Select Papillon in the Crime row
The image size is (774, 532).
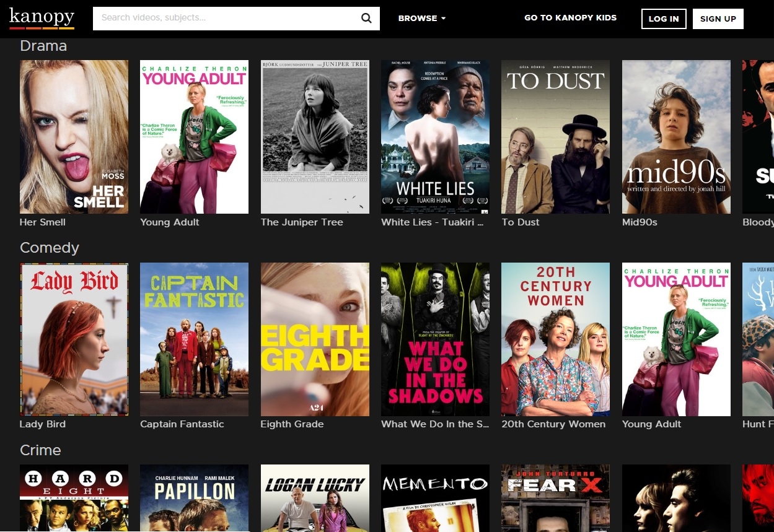[x=194, y=499]
